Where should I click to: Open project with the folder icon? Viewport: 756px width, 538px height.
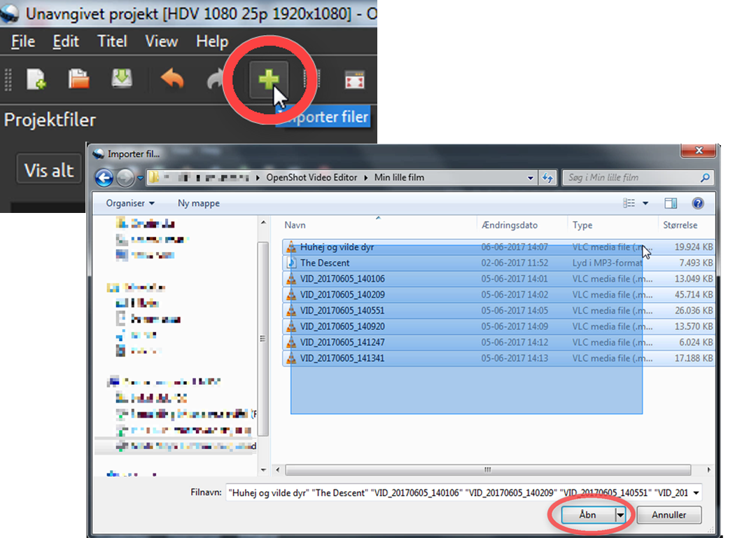pyautogui.click(x=78, y=79)
